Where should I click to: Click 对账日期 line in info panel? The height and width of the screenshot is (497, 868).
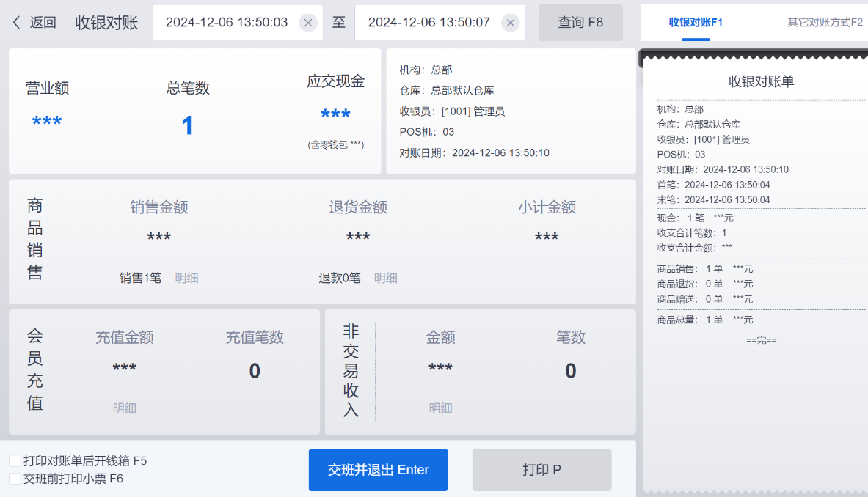coord(475,153)
